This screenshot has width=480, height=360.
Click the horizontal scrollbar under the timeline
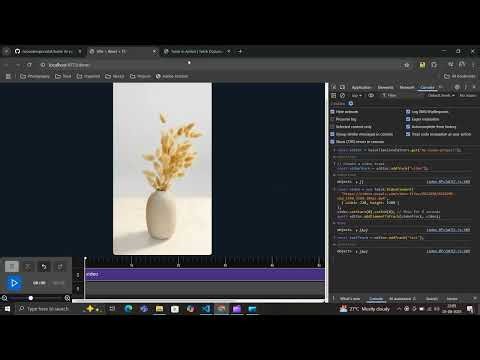pos(198,301)
